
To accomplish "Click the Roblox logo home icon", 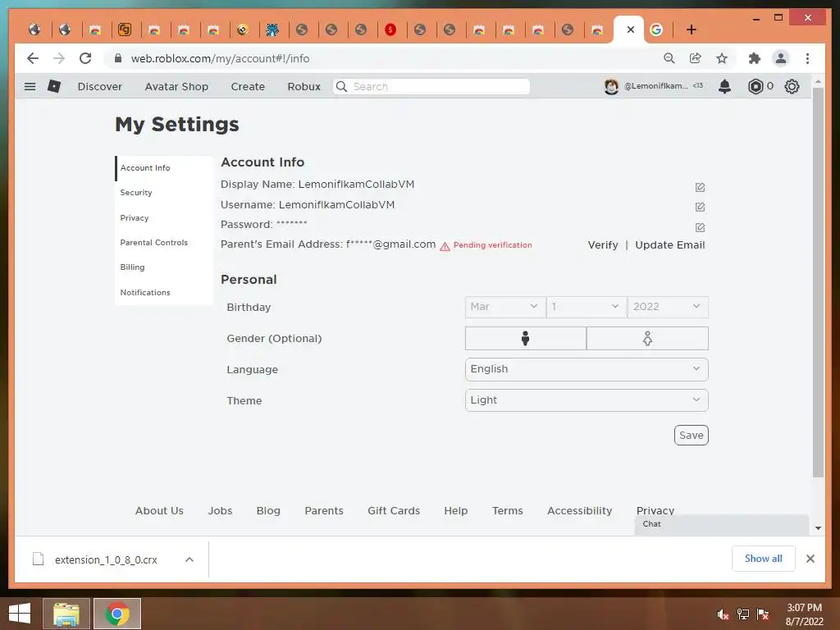I will click(54, 86).
